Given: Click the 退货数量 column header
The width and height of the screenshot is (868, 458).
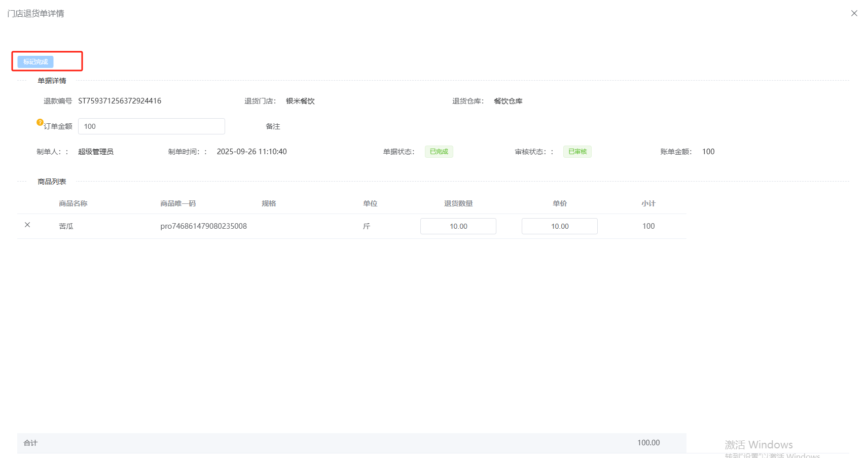Looking at the screenshot, I should click(458, 203).
